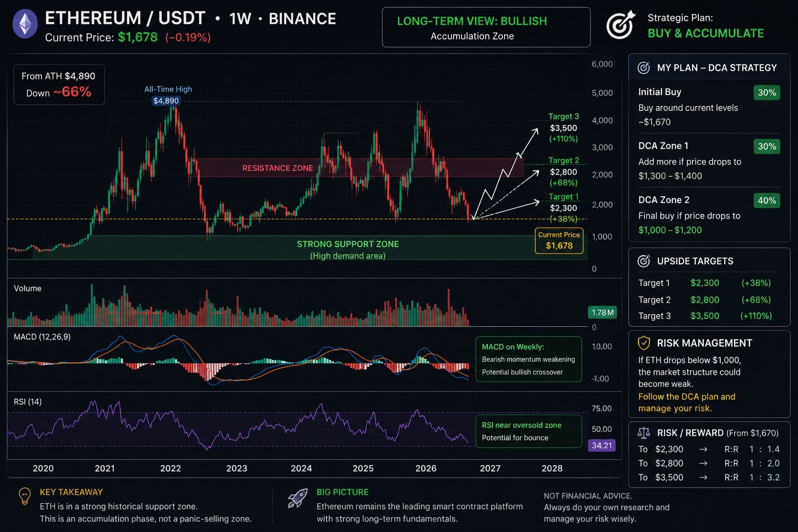The image size is (798, 532).
Task: Click the (+110%) value in UPSIDE TARGETS
Action: point(756,316)
